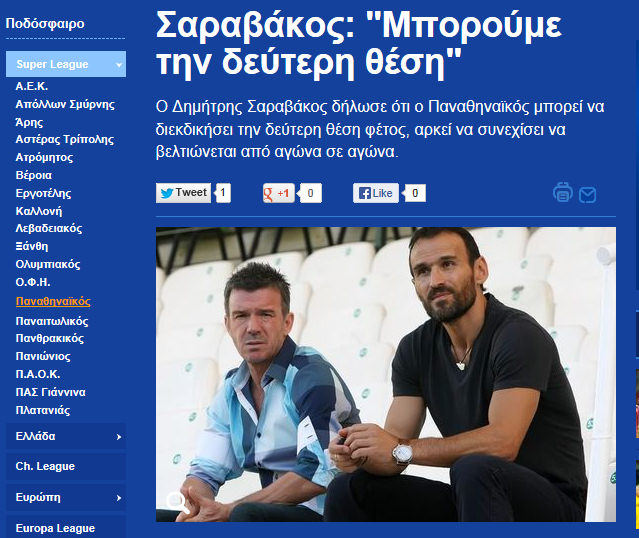639x538 pixels.
Task: Open the Ολυμπιακός team link
Action: pos(48,265)
